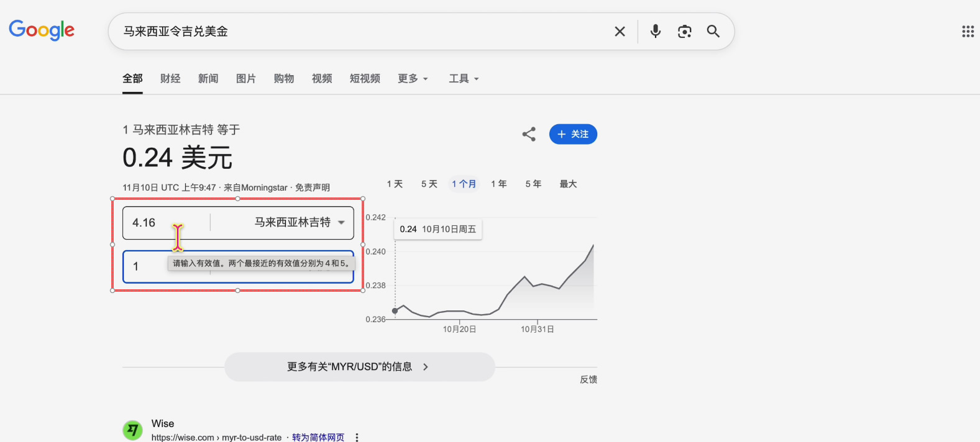Click 转为简体网页 link
This screenshot has width=980, height=442.
tap(318, 438)
